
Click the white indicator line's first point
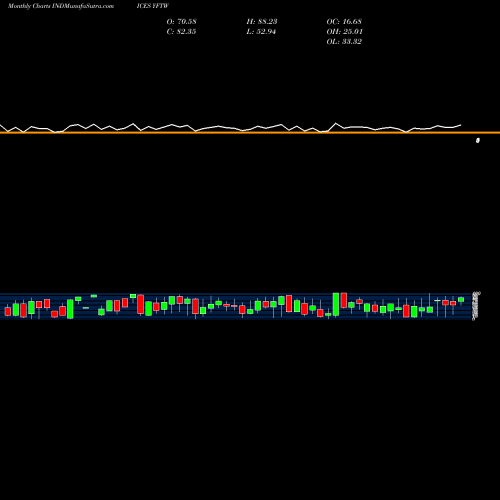click(x=1, y=126)
